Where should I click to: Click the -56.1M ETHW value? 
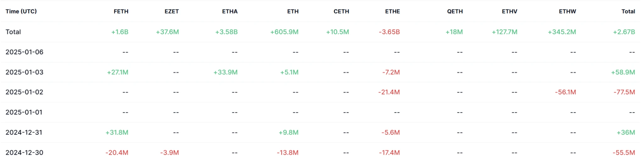click(565, 92)
